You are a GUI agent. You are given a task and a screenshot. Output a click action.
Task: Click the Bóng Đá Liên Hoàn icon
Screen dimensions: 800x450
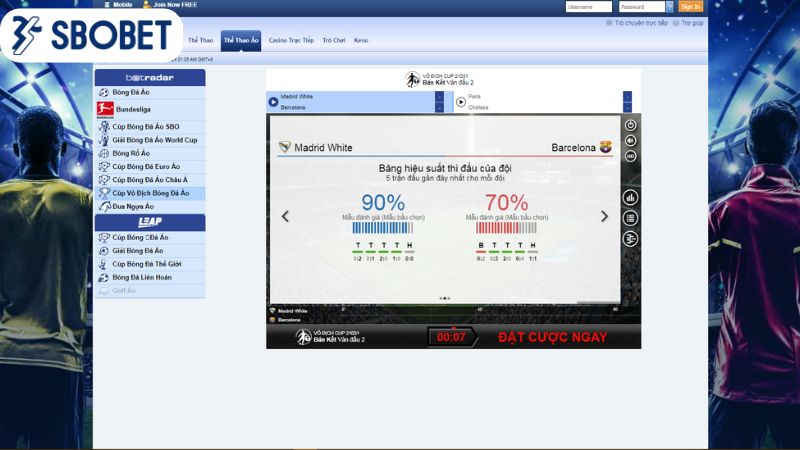point(104,277)
